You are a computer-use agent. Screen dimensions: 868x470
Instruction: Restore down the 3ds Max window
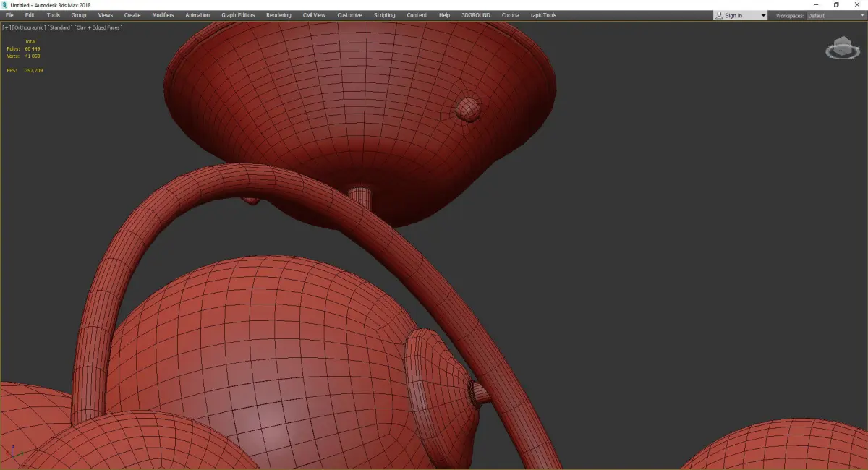836,4
